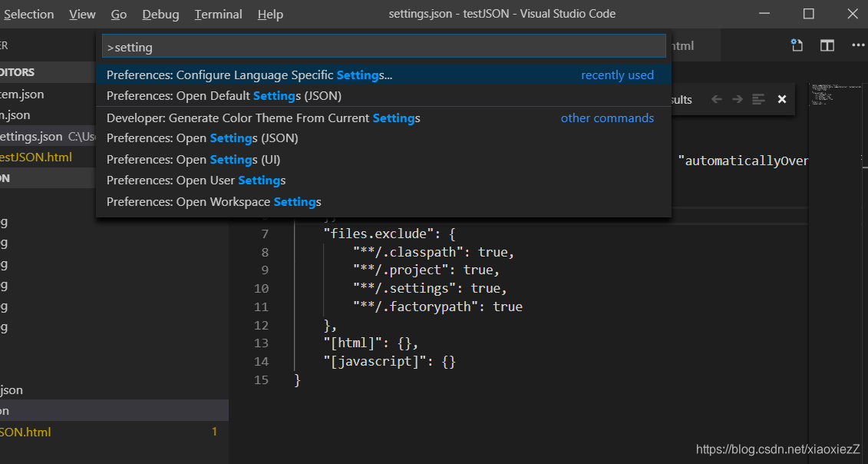Split the editor with the split icon
868x464 pixels.
click(827, 45)
